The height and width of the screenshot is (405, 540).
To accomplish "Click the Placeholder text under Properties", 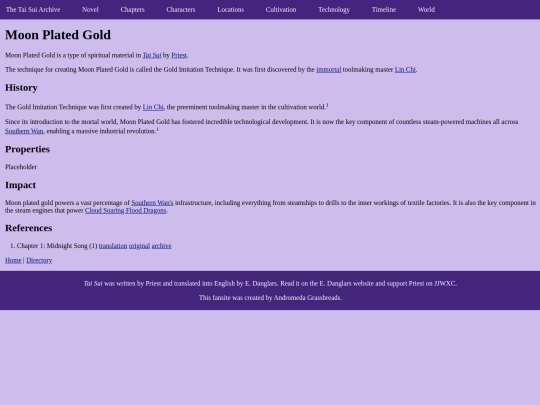I will click(21, 167).
